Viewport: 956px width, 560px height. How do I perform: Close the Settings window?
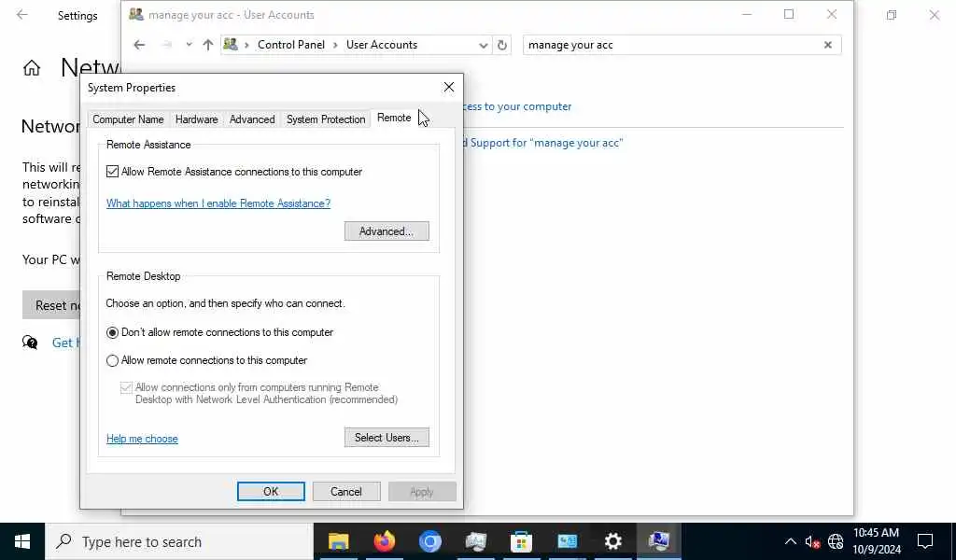pyautogui.click(x=934, y=15)
